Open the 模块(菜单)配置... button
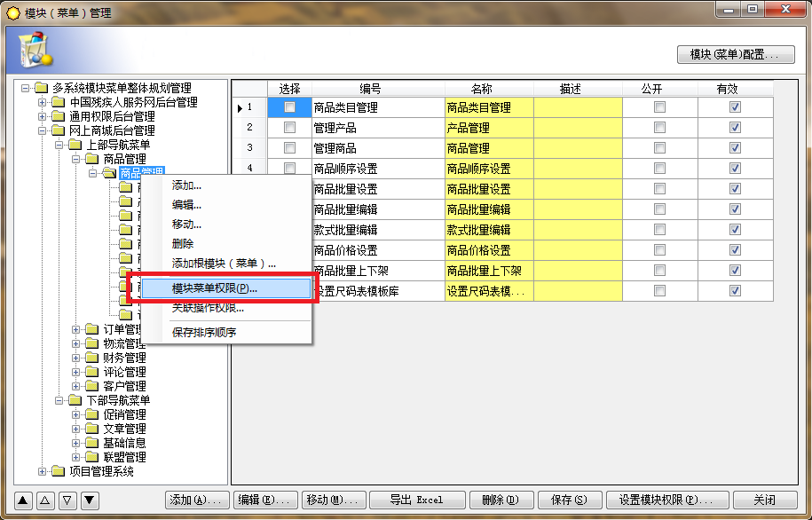The height and width of the screenshot is (520, 812). click(x=736, y=54)
